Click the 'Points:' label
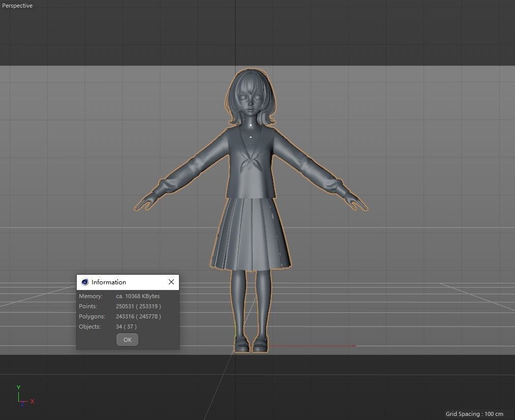This screenshot has height=420, width=515. pos(88,306)
